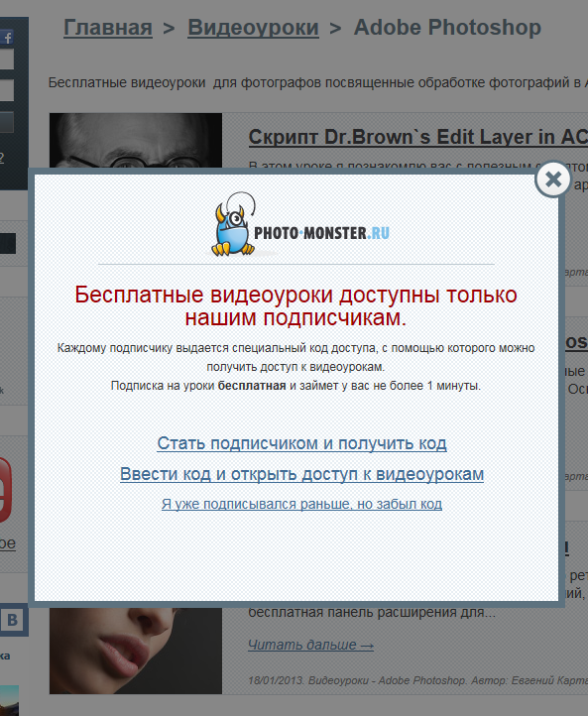Click the popup headline 'Бесплатные видеоуроки доступны только'

(295, 295)
